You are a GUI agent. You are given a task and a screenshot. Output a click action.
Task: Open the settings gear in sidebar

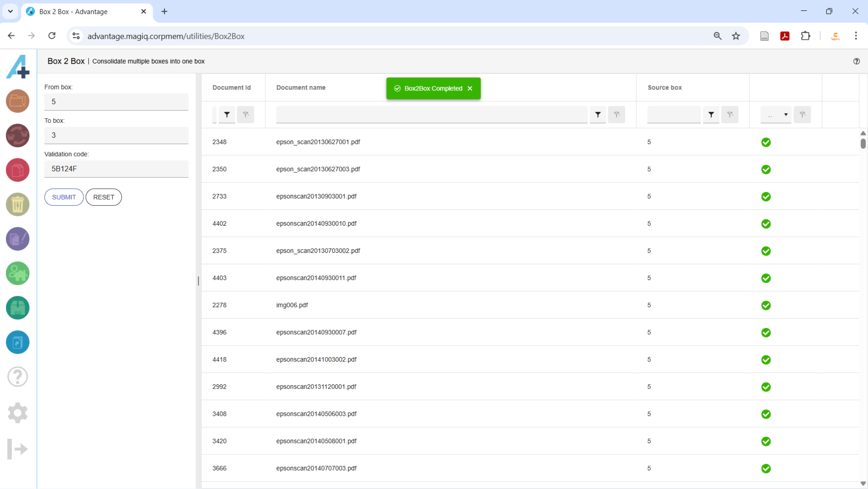(x=17, y=413)
